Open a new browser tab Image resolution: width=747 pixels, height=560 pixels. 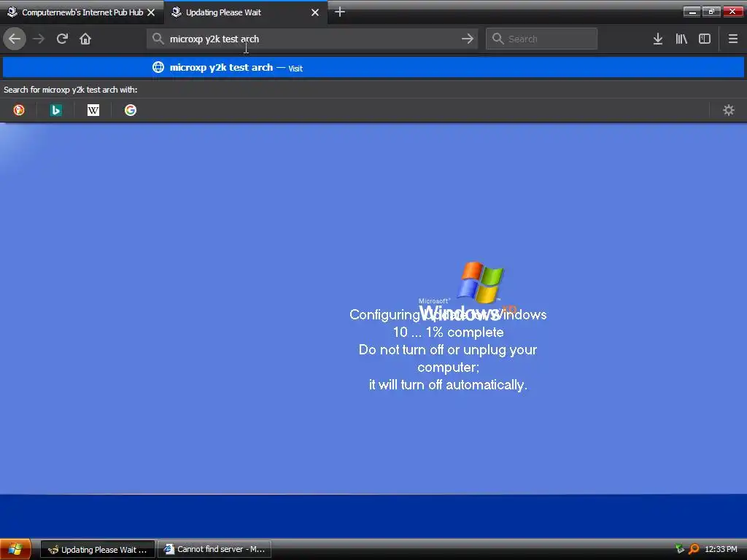(x=339, y=12)
